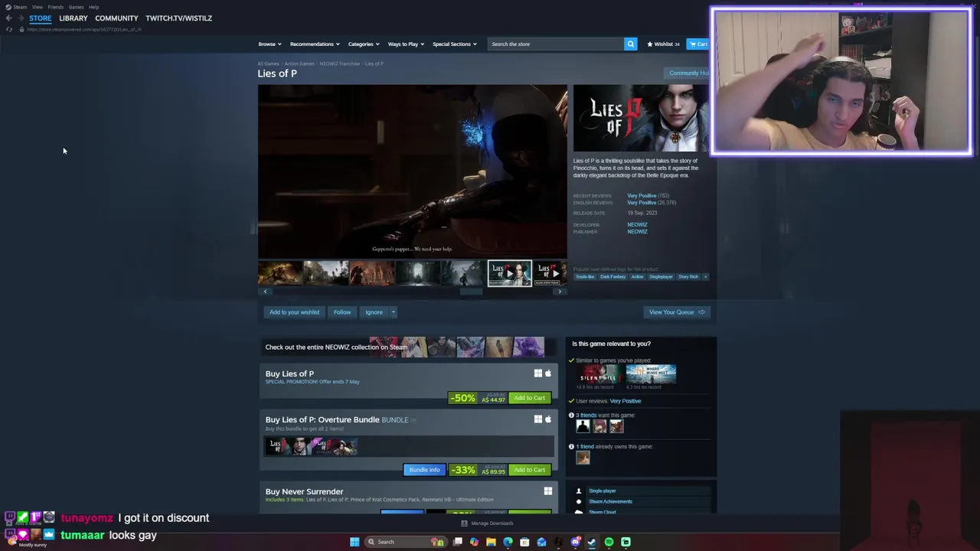Open the Silent Hill similar game thumbnail
980x551 pixels.
click(598, 374)
